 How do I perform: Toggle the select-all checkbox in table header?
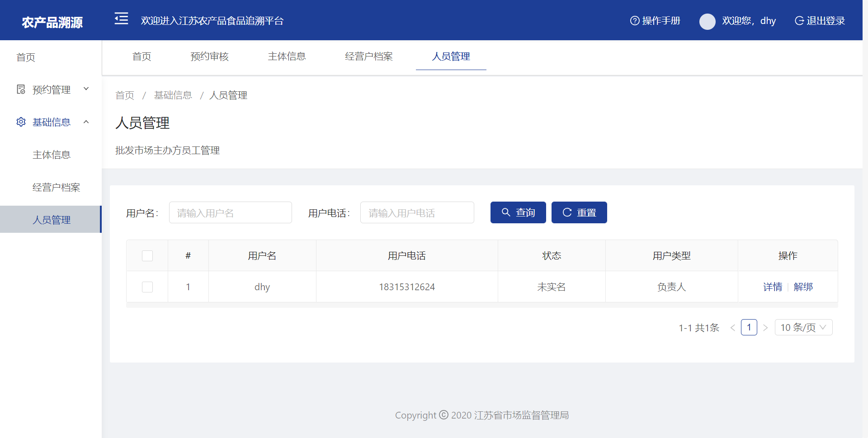pyautogui.click(x=147, y=256)
